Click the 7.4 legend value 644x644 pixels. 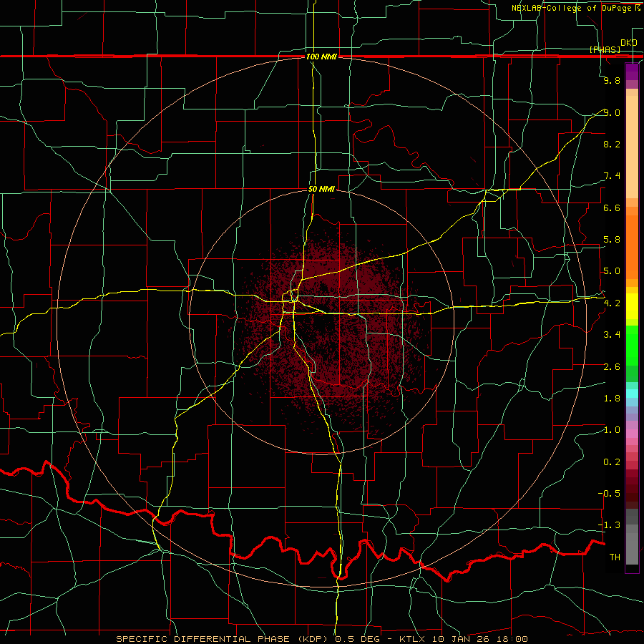click(612, 176)
